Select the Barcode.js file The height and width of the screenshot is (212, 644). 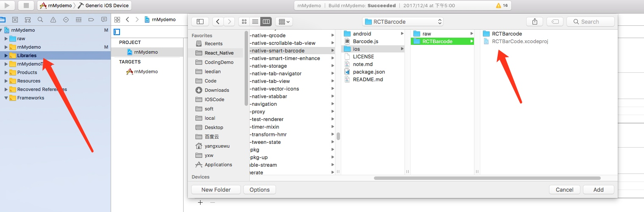coord(372,41)
